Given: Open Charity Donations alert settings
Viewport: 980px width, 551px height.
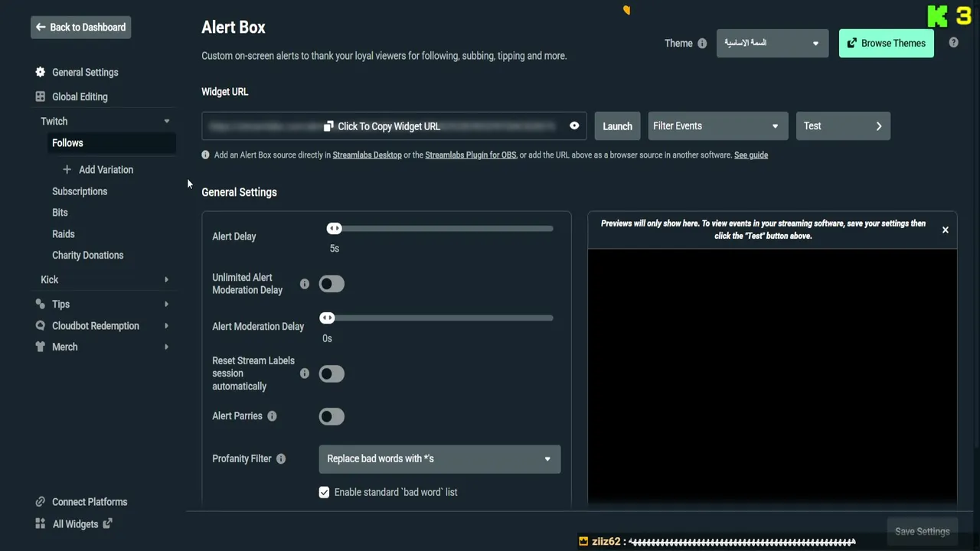Looking at the screenshot, I should point(87,256).
